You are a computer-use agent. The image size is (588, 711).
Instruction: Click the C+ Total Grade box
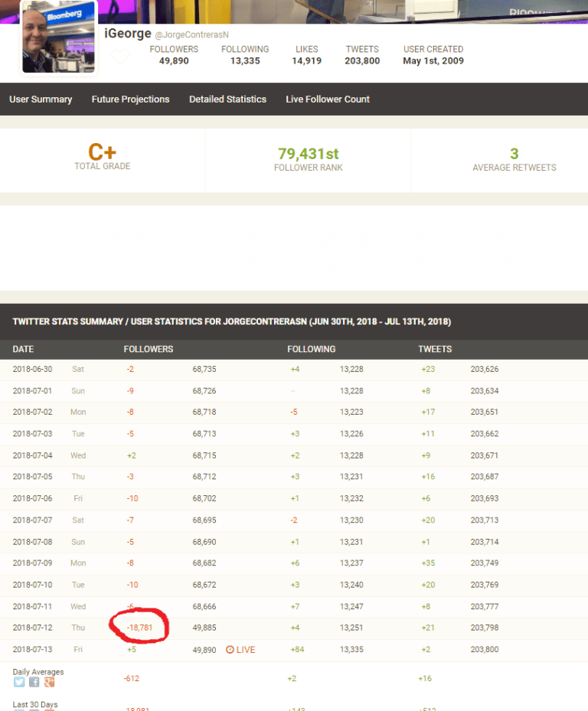[x=102, y=157]
